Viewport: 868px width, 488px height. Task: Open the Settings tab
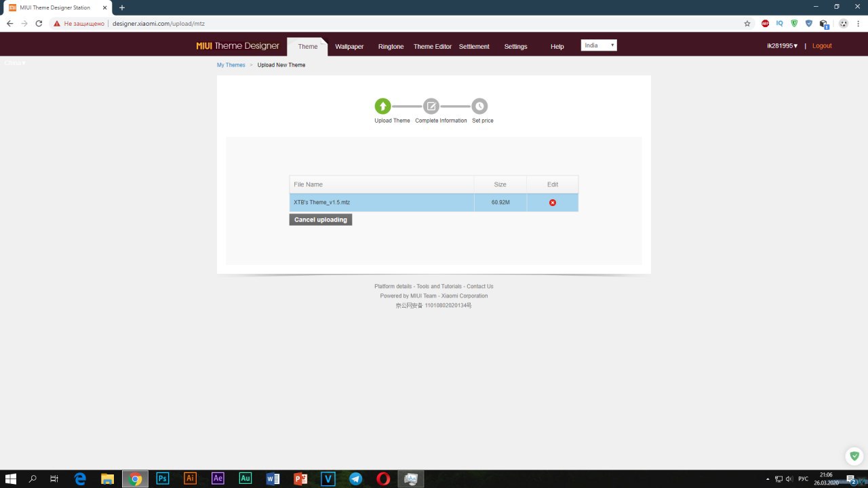[x=515, y=46]
